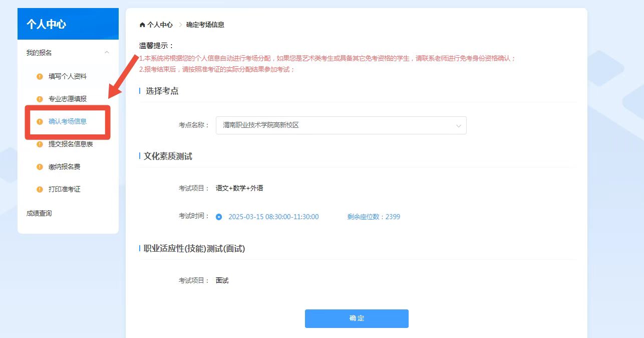Click the 个人中心 breadcrumb link
Image resolution: width=644 pixels, height=338 pixels.
click(x=160, y=25)
